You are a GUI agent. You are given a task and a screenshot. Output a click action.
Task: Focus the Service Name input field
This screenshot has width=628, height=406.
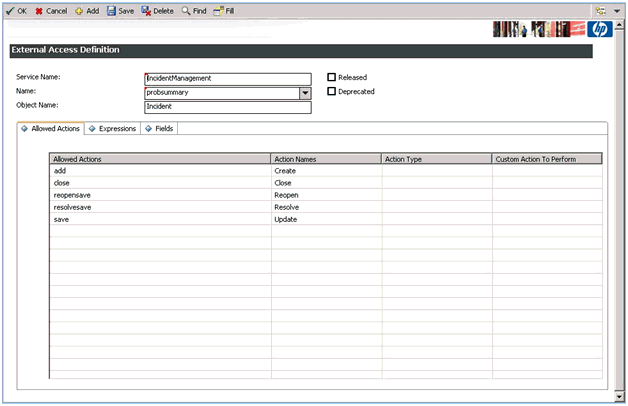(227, 78)
